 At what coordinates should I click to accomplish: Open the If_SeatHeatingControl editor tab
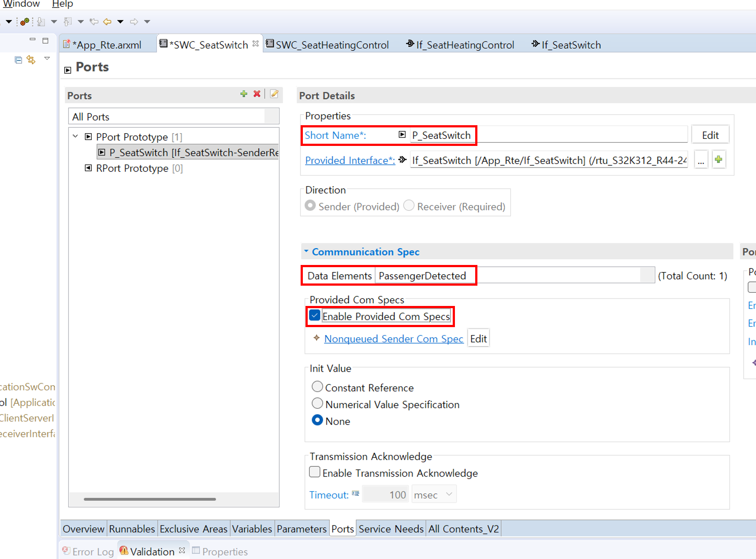460,45
